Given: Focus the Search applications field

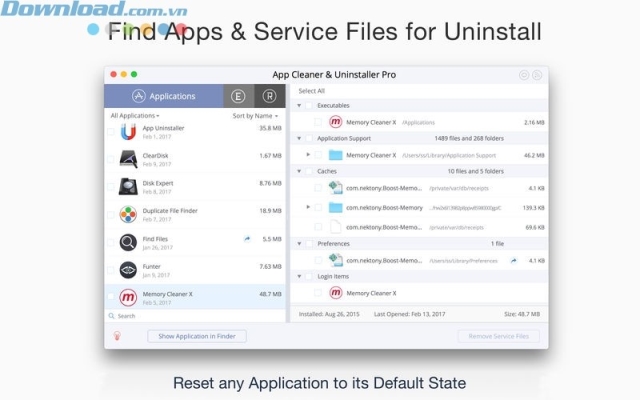Looking at the screenshot, I should click(x=195, y=316).
